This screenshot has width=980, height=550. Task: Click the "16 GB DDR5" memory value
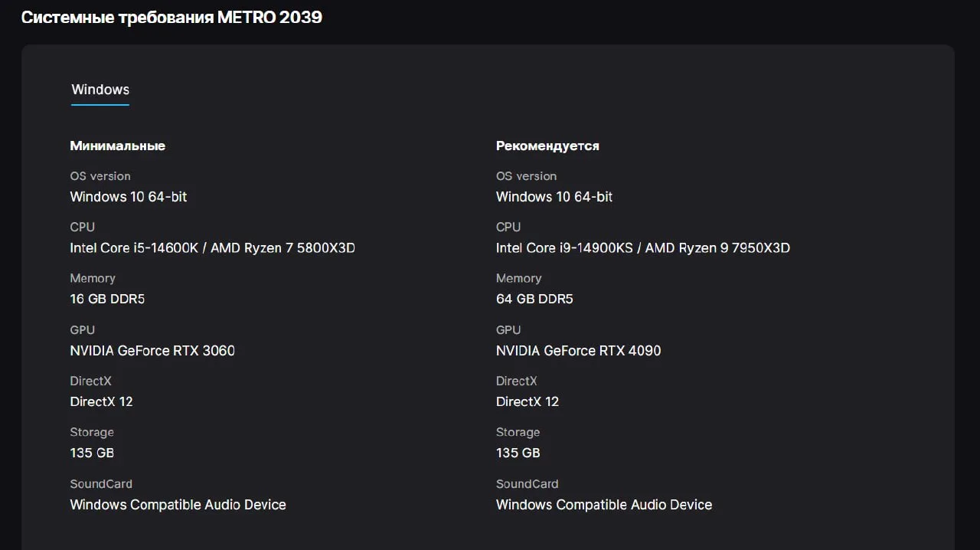click(x=107, y=299)
